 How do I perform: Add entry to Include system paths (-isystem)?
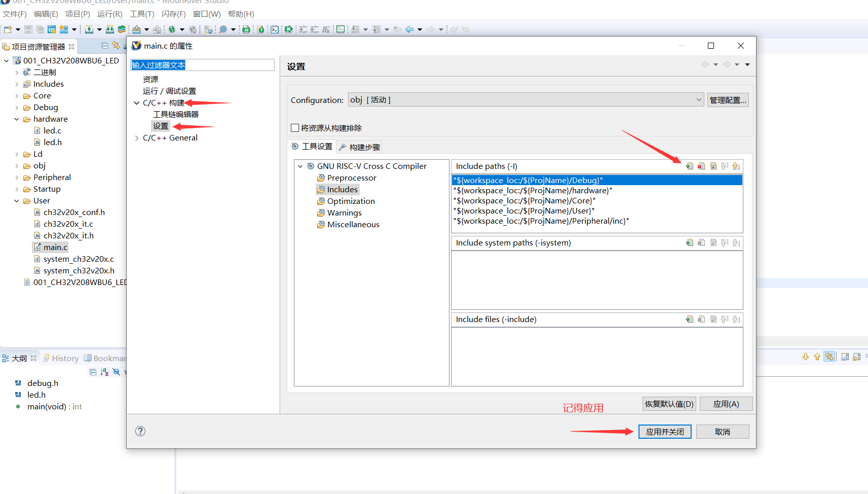coord(690,242)
